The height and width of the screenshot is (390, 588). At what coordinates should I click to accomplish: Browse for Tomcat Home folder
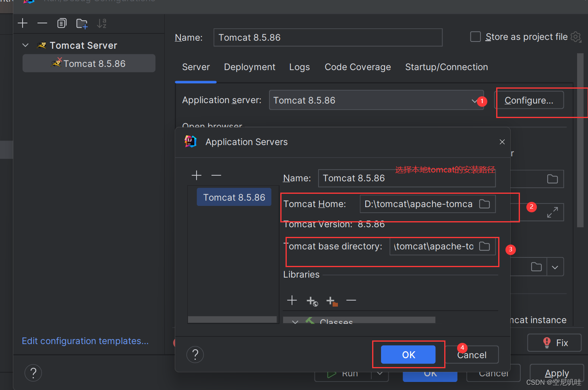(484, 204)
